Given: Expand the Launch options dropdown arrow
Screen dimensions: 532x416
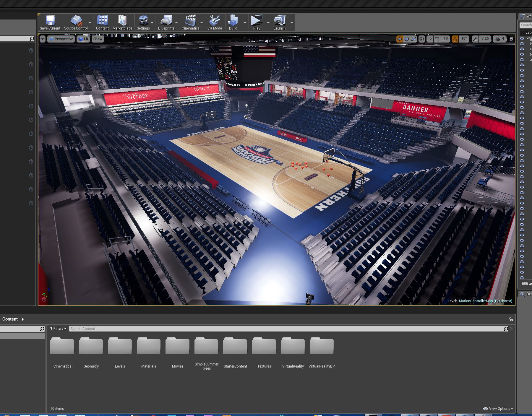Looking at the screenshot, I should 292,23.
